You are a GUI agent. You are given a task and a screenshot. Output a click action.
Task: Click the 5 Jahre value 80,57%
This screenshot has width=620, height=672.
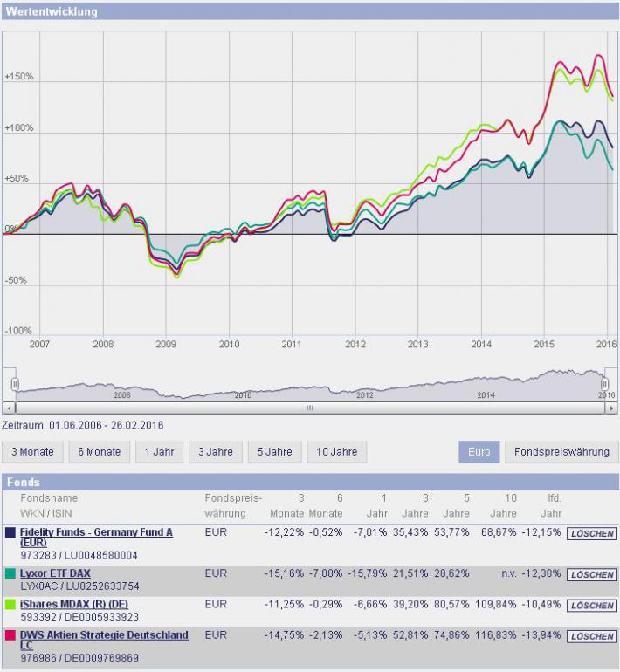pos(451,604)
